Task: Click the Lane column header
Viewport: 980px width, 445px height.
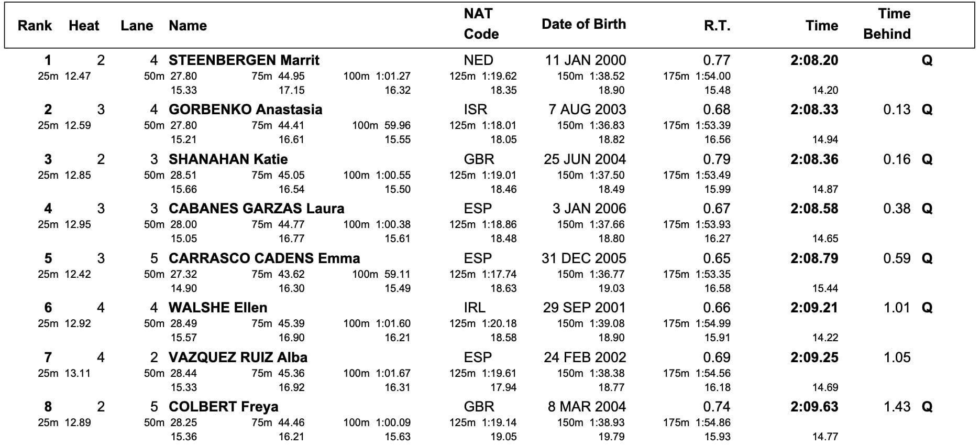Action: click(x=137, y=26)
